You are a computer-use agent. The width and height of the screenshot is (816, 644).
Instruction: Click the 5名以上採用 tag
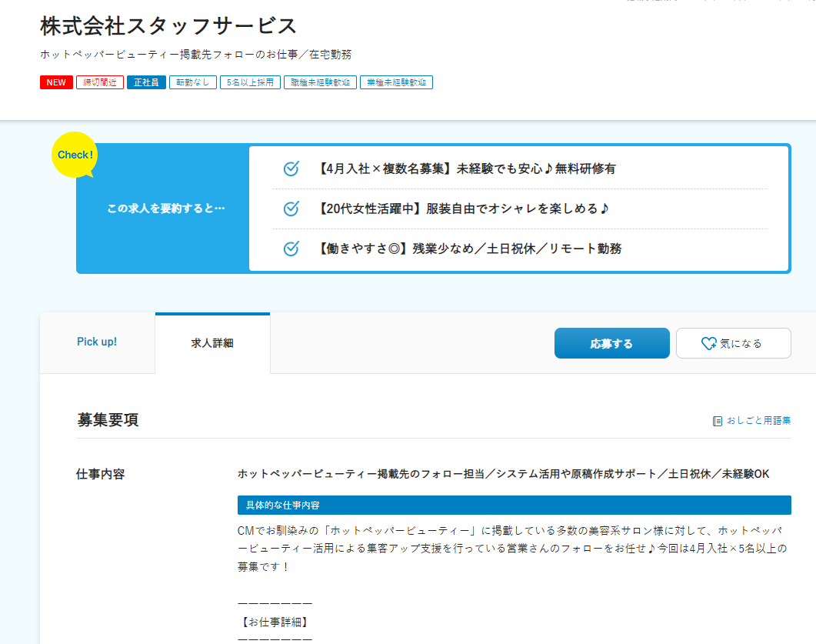click(x=250, y=82)
